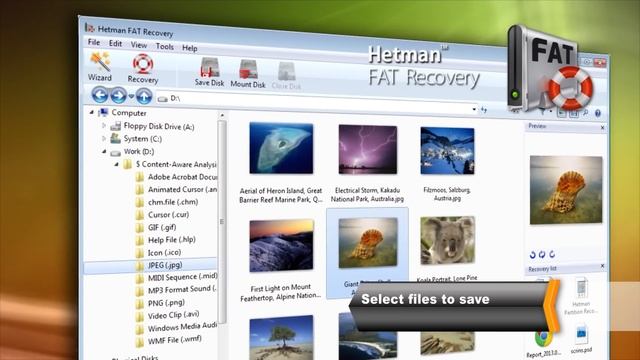Screen dimensions: 640x360
Task: Open the PNG (.png) folder
Action: [x=166, y=303]
